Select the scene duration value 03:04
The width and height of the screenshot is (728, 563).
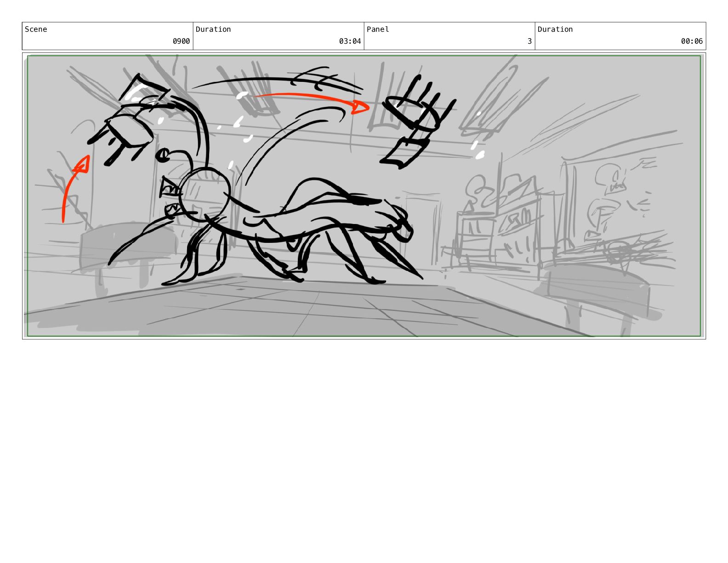350,41
